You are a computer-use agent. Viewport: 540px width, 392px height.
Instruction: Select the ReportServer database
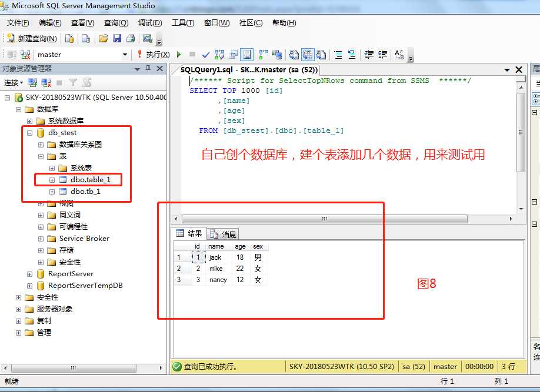[x=71, y=274]
